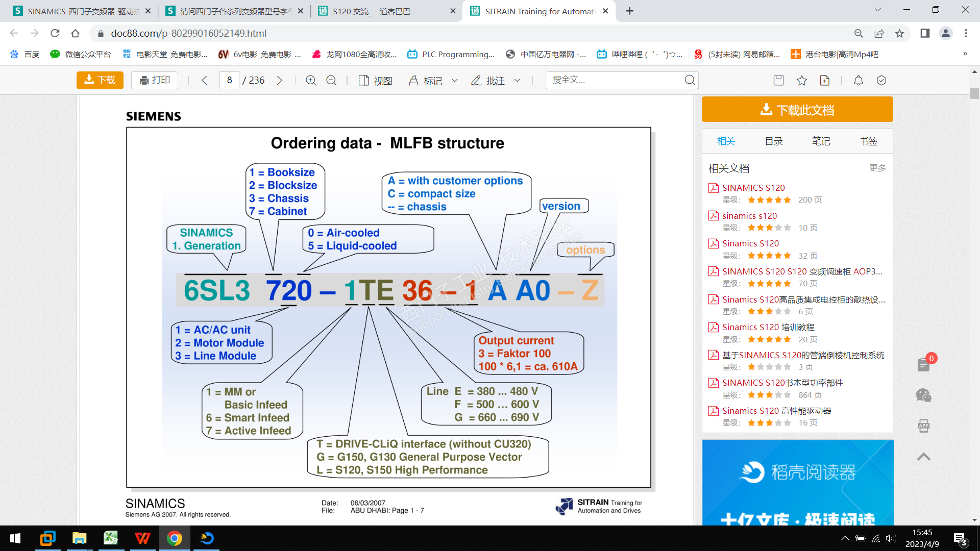
Task: Click the zoom out magnifier icon
Action: click(x=331, y=81)
